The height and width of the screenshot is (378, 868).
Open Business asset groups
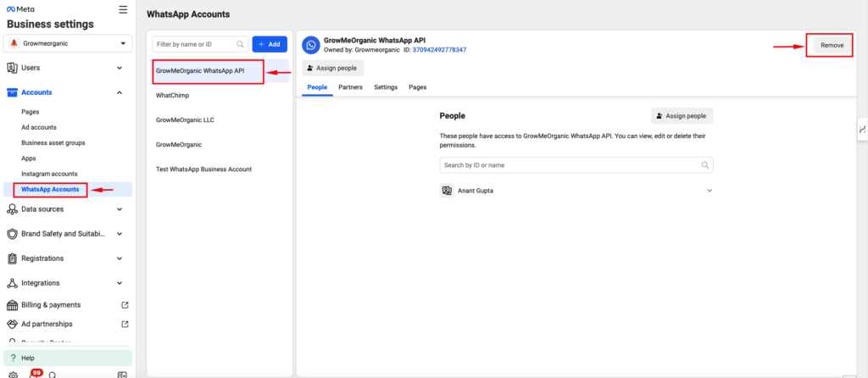pyautogui.click(x=53, y=142)
